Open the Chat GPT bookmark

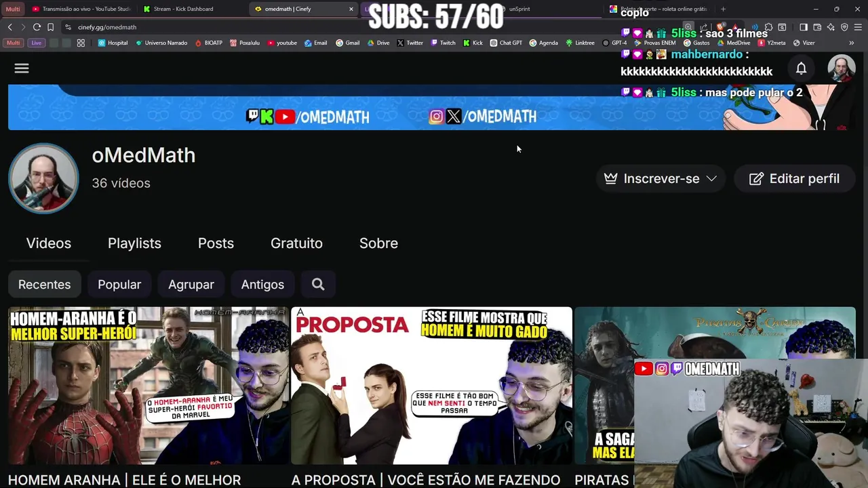[506, 43]
